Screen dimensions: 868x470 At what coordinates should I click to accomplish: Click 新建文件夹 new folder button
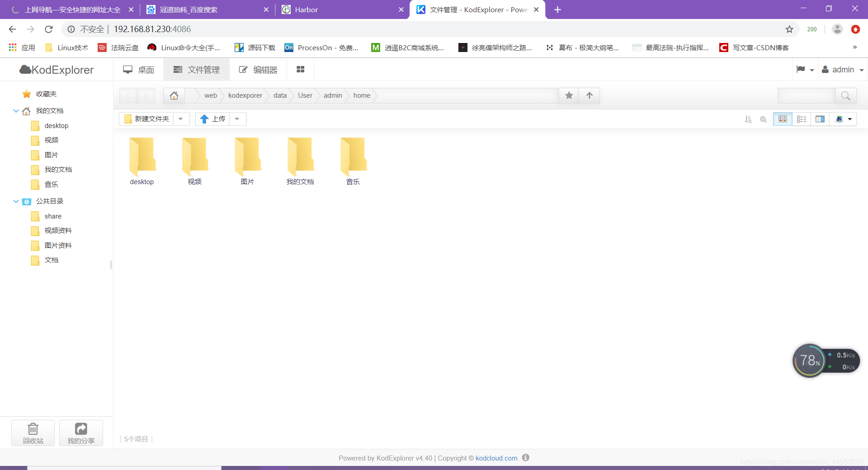point(146,119)
